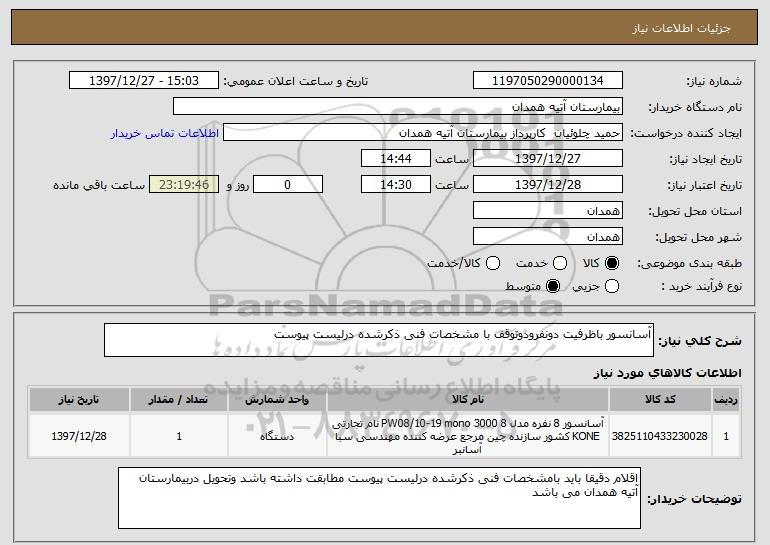Image resolution: width=770 pixels, height=545 pixels.
Task: Choose the جزیی purchase process option
Action: point(612,286)
